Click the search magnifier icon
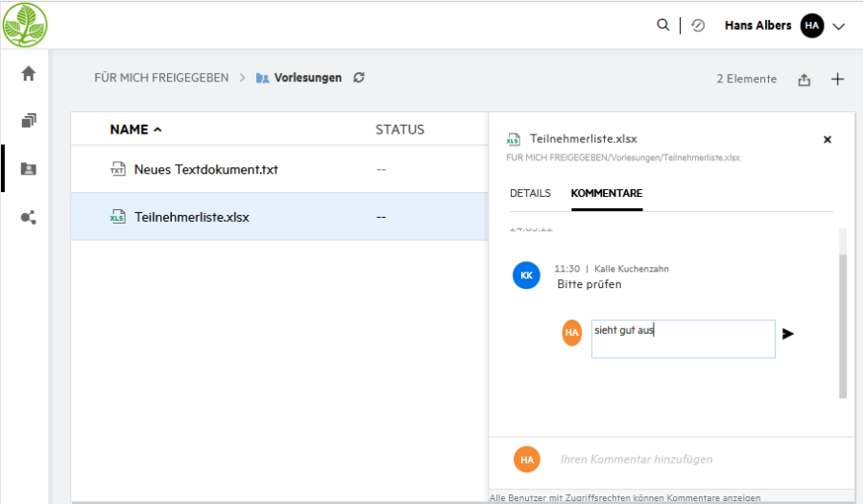Image resolution: width=864 pixels, height=504 pixels. pos(663,26)
